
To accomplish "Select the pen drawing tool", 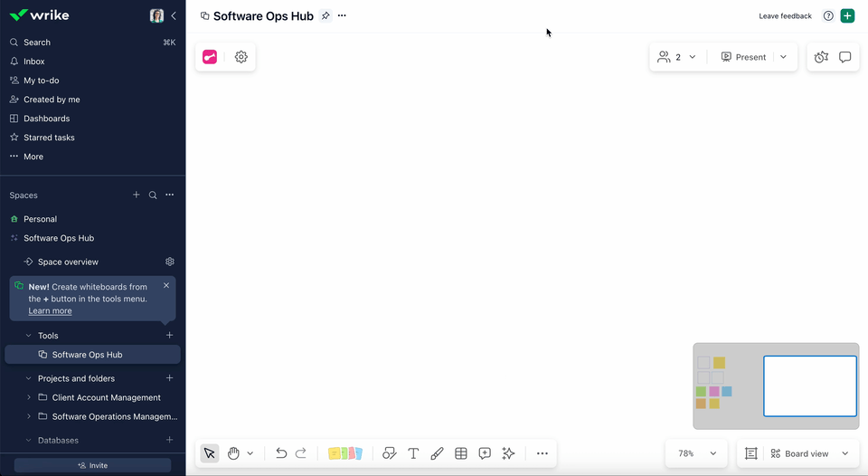I will tap(437, 453).
